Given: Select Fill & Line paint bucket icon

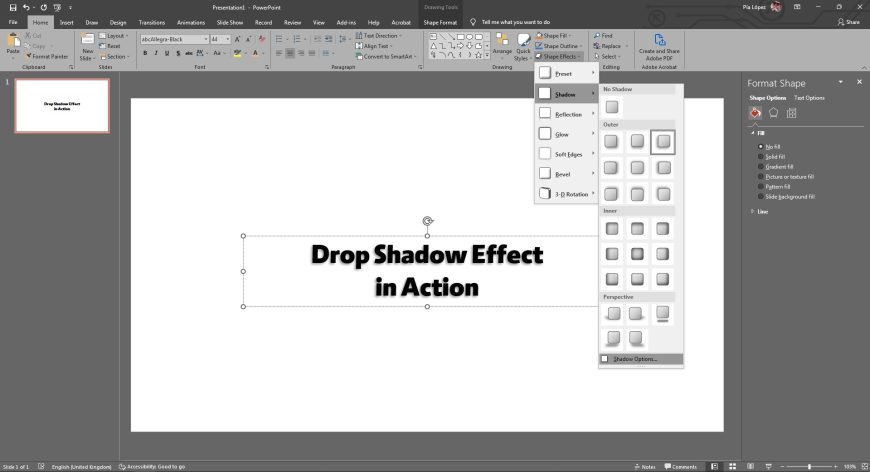Looking at the screenshot, I should point(755,113).
